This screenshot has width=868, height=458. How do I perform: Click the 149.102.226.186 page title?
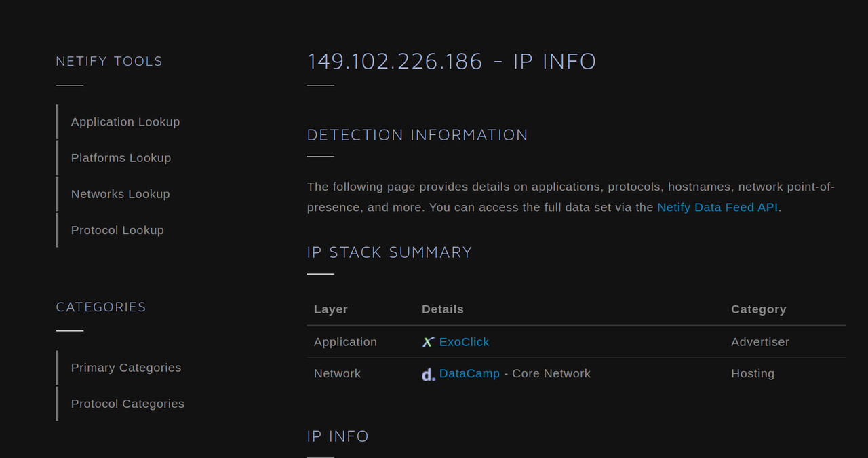click(452, 61)
